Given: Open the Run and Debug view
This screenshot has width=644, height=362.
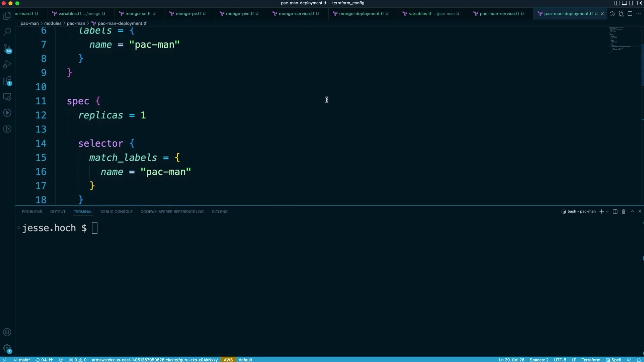Looking at the screenshot, I should pos(7,64).
